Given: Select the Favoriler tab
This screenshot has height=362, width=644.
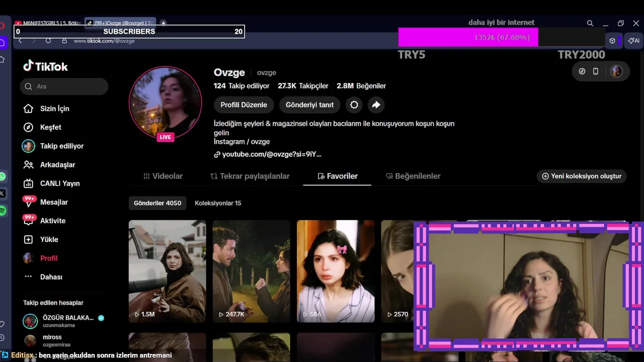Looking at the screenshot, I should 337,176.
